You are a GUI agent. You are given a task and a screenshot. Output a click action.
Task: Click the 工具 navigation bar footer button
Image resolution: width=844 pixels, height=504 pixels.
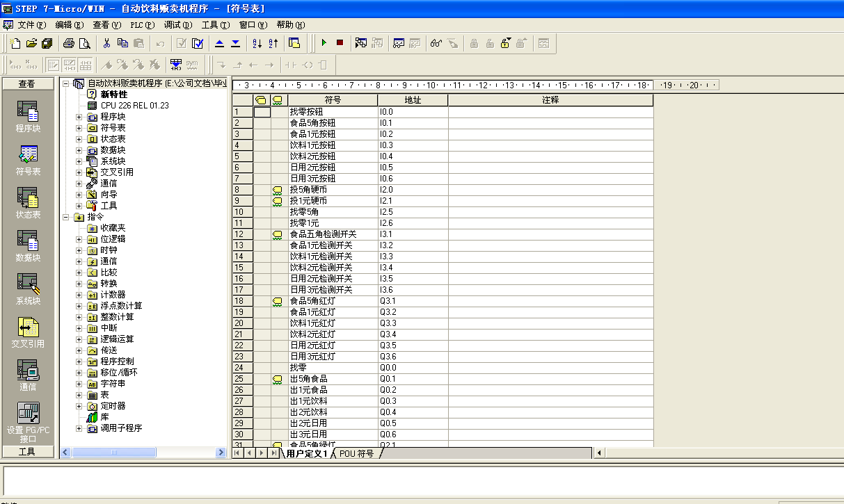(27, 452)
